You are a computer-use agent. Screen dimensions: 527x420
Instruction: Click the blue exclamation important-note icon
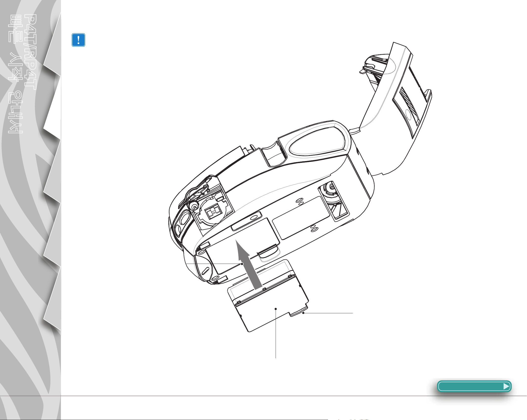click(78, 40)
